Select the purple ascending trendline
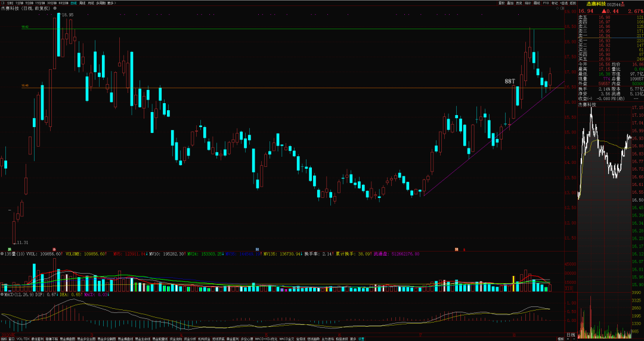Image resolution: width=644 pixels, height=341 pixels. click(x=493, y=139)
